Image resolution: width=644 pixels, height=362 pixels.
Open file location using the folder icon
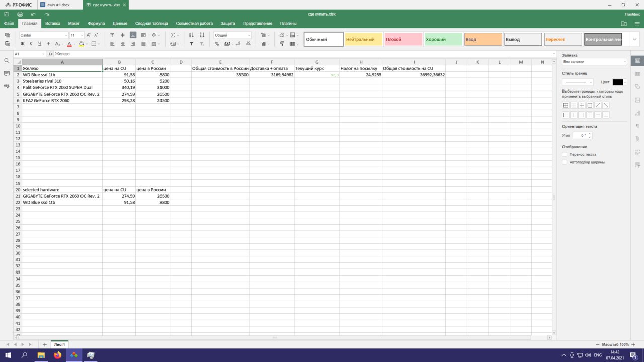click(624, 24)
